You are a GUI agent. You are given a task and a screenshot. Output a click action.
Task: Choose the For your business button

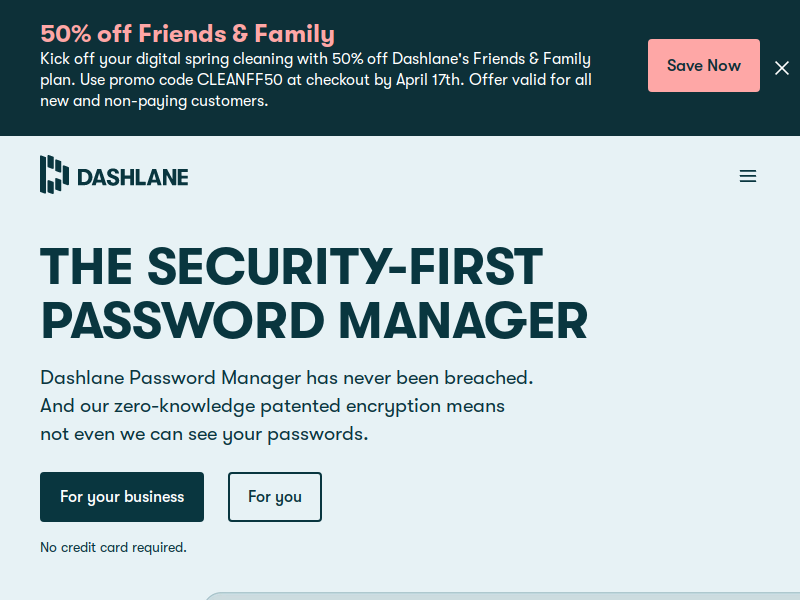(122, 497)
